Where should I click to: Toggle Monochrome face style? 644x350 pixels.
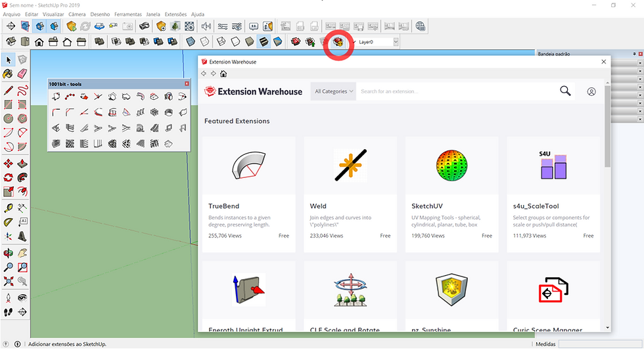[x=277, y=41]
